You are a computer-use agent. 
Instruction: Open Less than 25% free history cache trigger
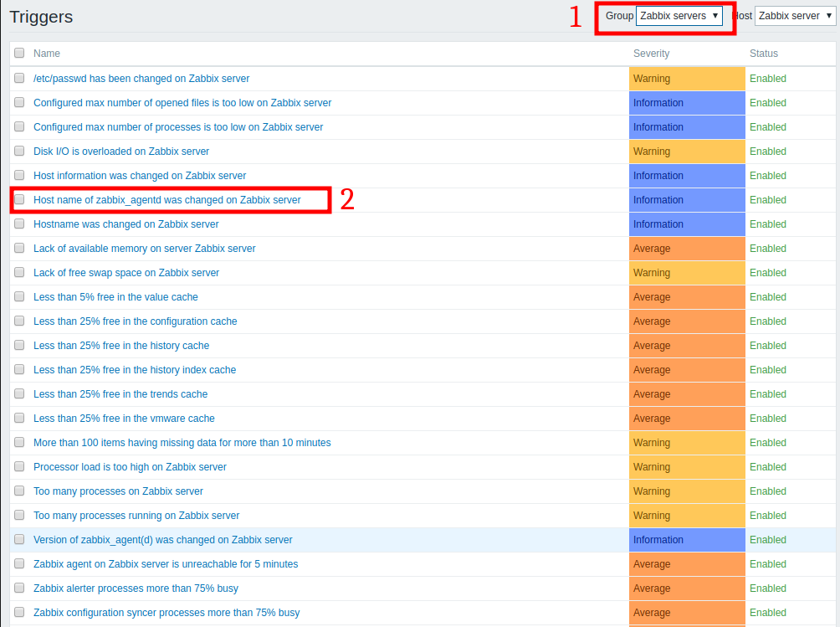pos(121,345)
